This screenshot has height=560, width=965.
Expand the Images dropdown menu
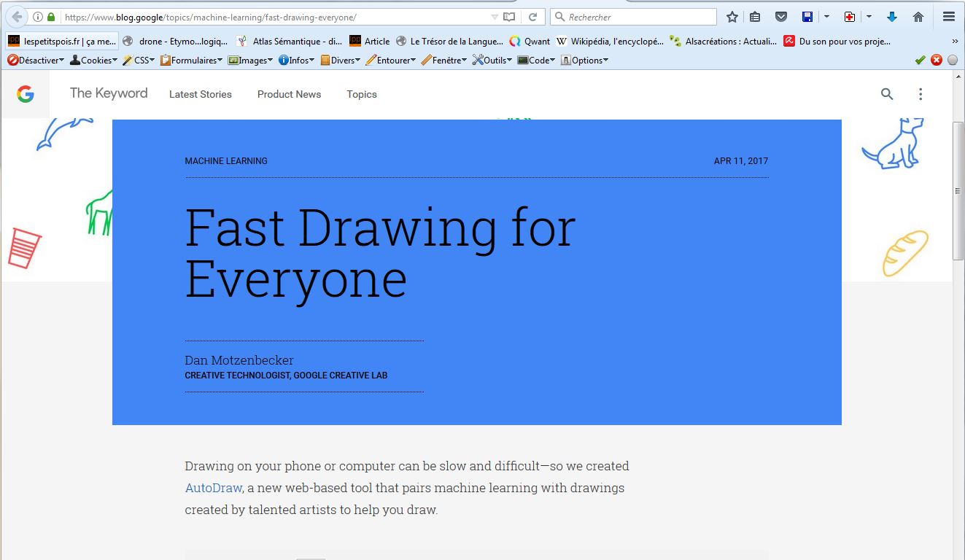point(251,61)
